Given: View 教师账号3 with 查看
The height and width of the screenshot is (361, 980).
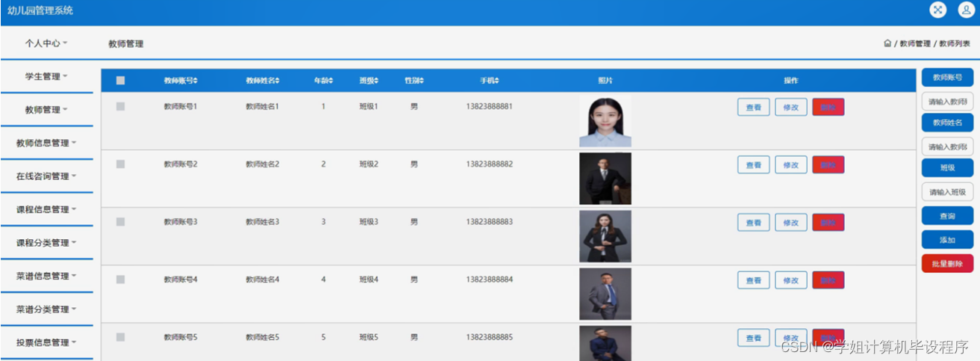Looking at the screenshot, I should 754,223.
